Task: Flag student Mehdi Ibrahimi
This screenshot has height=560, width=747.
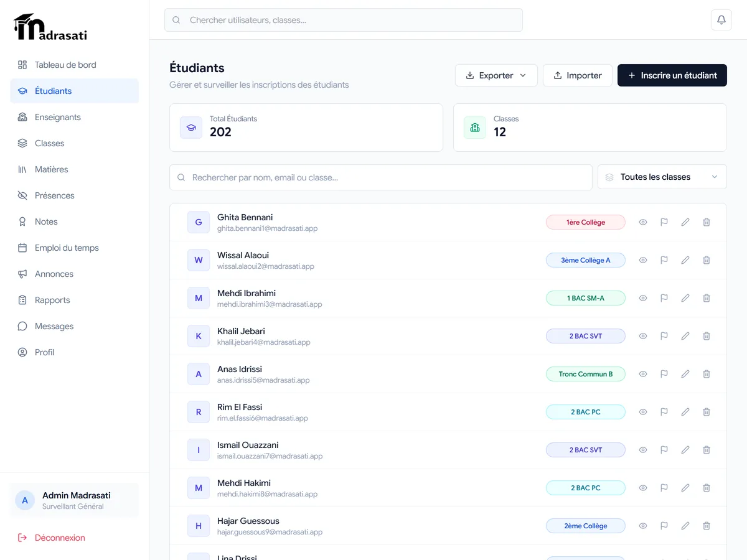Action: tap(664, 298)
